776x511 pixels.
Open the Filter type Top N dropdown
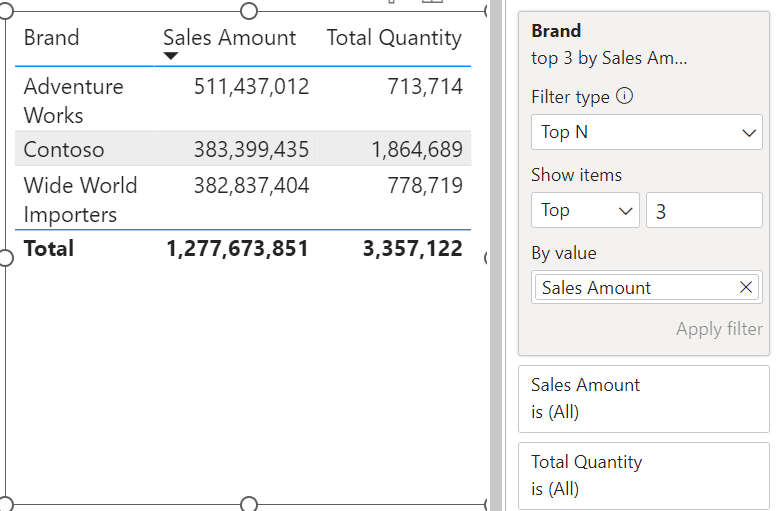(x=646, y=132)
